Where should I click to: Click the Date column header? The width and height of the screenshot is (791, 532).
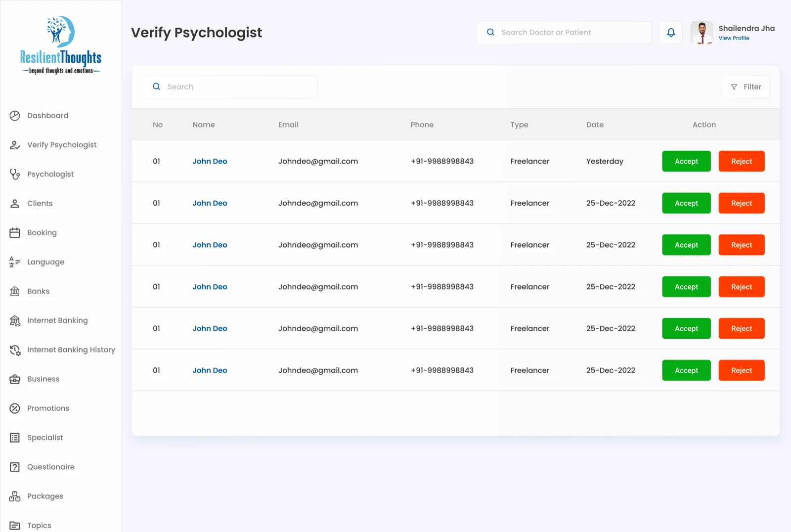click(x=595, y=125)
